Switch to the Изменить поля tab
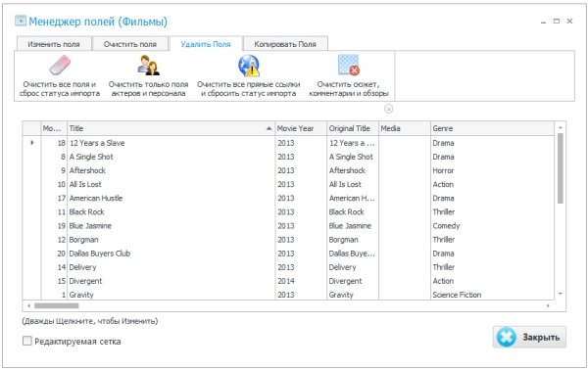588x370 pixels. (54, 44)
